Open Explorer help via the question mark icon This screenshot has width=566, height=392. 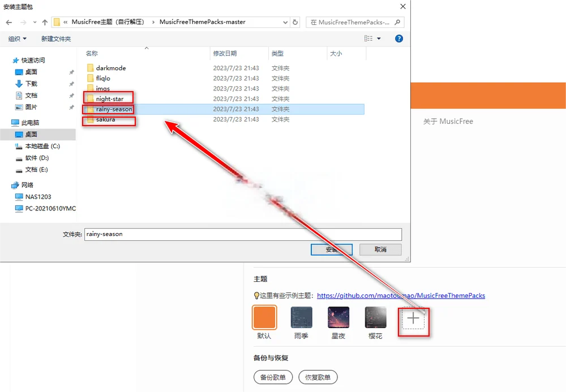coord(399,38)
